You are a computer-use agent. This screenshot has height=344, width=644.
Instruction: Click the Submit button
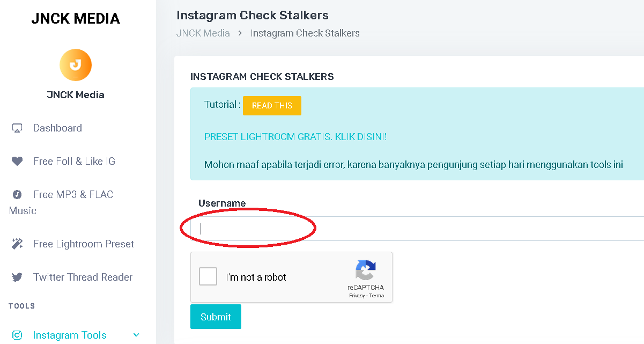pos(216,317)
